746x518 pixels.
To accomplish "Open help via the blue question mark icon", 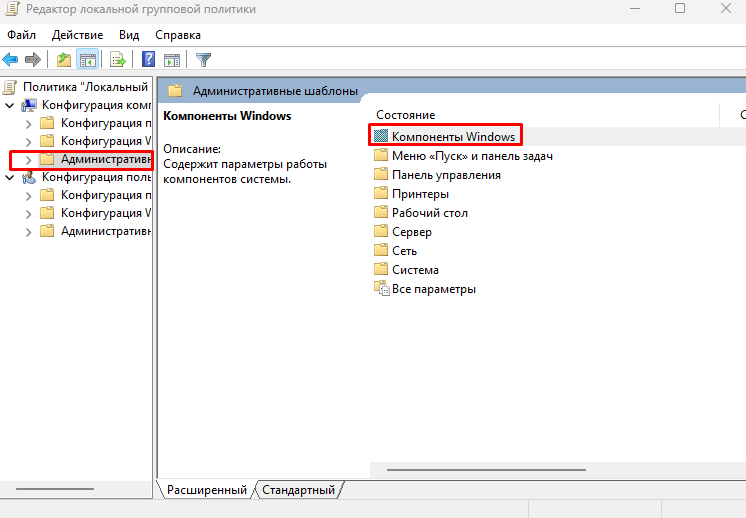I will [x=149, y=59].
